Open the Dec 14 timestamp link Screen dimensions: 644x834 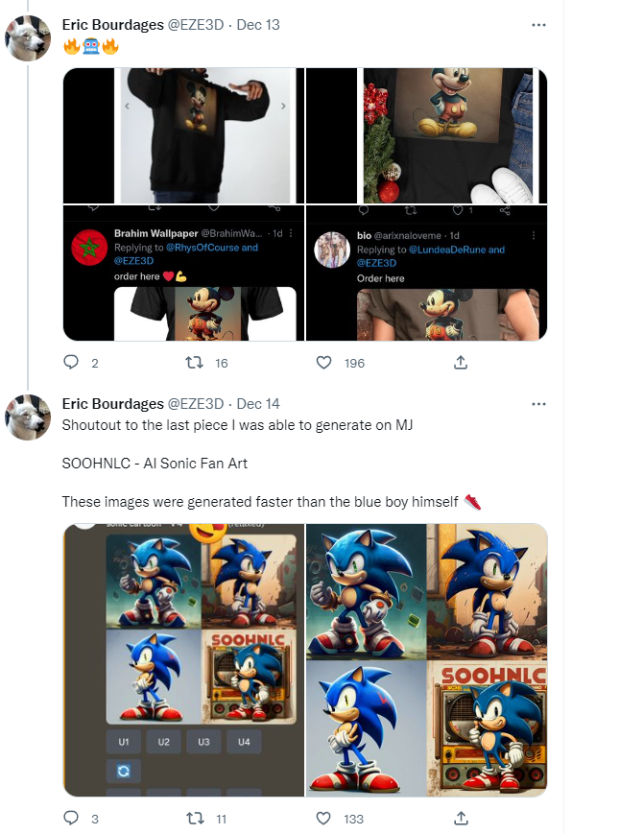coord(258,404)
